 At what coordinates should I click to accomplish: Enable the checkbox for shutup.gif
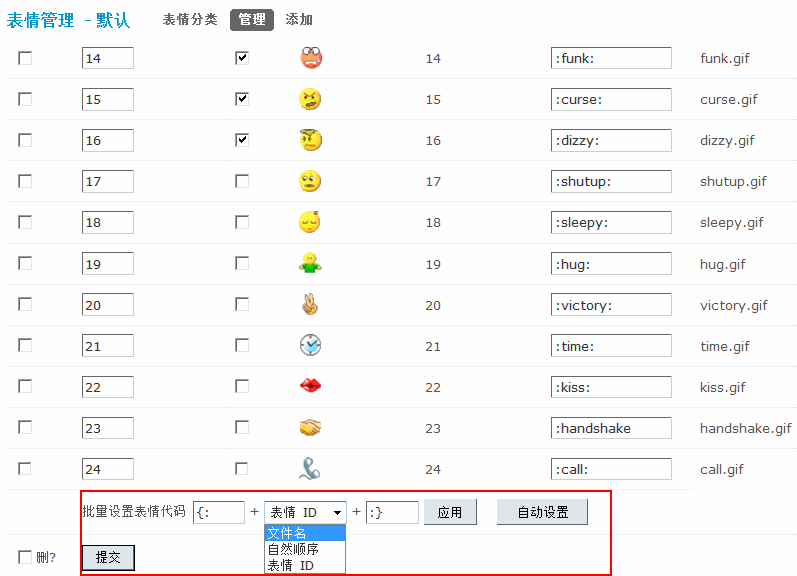coord(242,181)
